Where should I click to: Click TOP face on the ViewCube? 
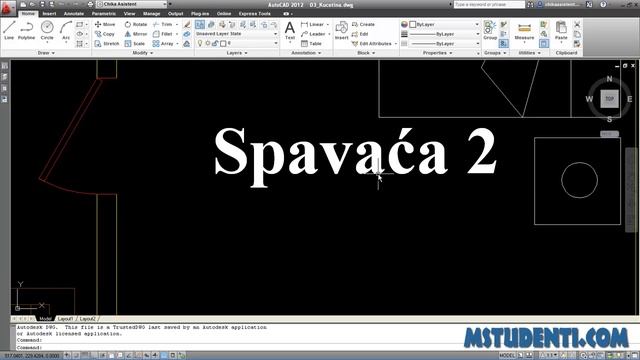(x=609, y=99)
